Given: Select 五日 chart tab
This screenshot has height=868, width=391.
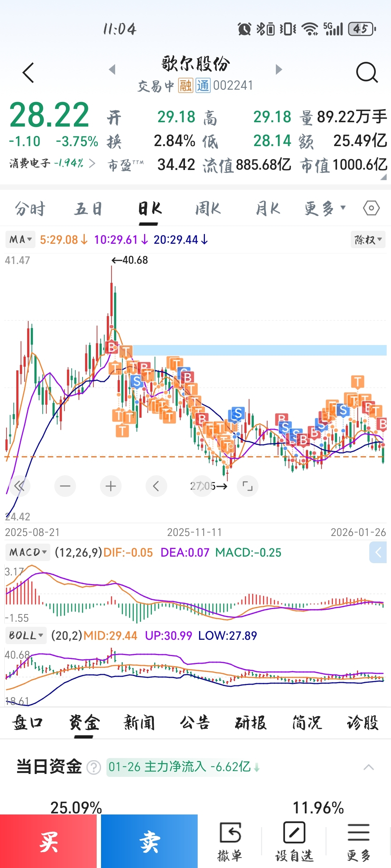Looking at the screenshot, I should click(89, 209).
